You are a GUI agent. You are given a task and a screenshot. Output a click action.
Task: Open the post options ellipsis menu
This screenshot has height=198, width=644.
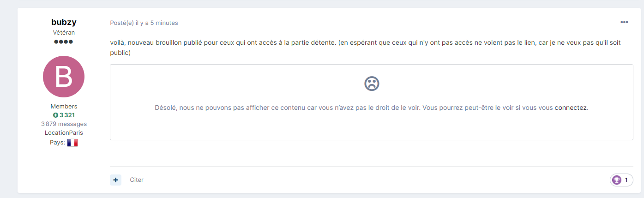point(624,22)
